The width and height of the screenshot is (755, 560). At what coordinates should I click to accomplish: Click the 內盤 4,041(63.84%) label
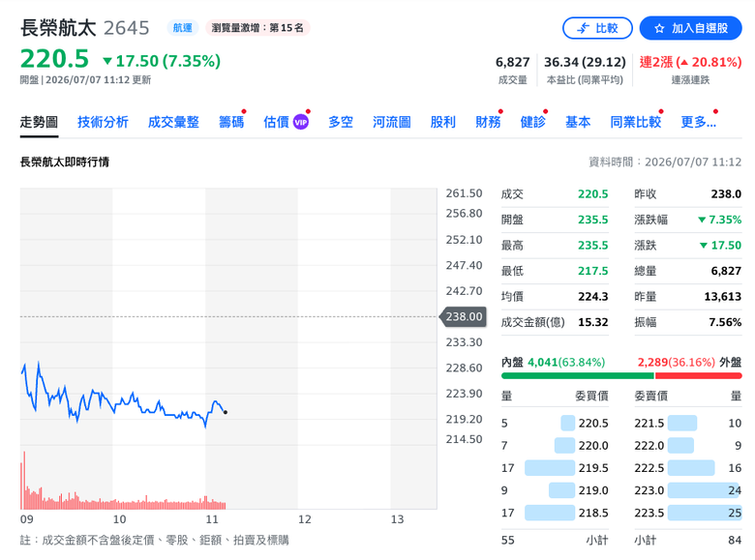click(554, 362)
